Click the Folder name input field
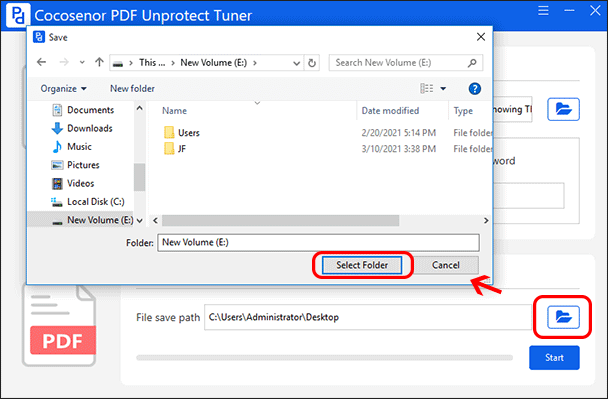This screenshot has height=399, width=608. point(318,243)
